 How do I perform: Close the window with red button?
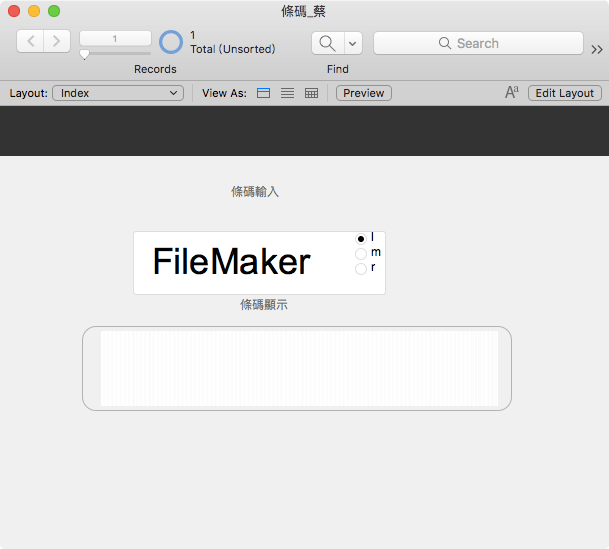[14, 11]
